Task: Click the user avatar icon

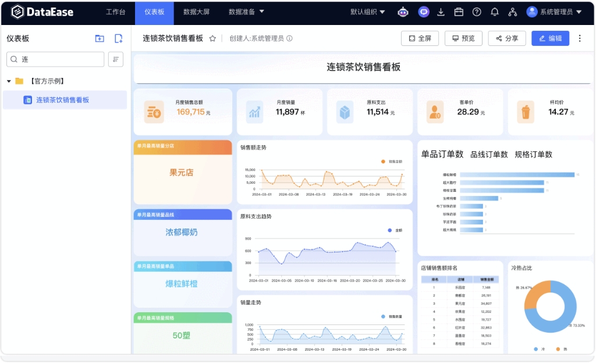Action: (532, 12)
